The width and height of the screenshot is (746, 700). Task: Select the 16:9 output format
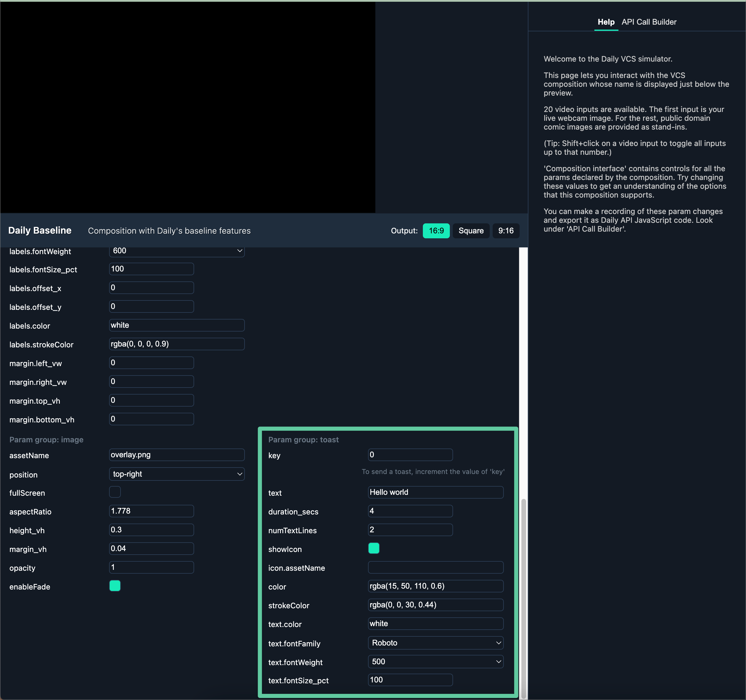coord(436,230)
